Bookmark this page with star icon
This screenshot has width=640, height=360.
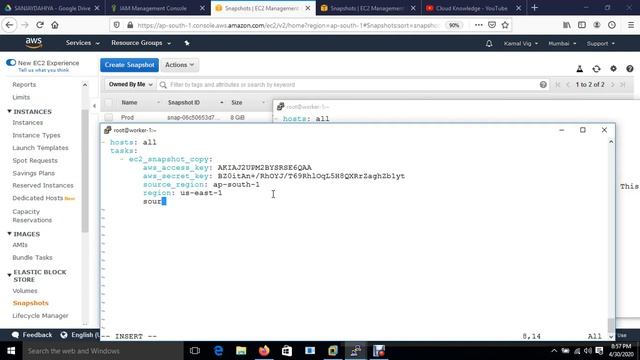tap(505, 25)
